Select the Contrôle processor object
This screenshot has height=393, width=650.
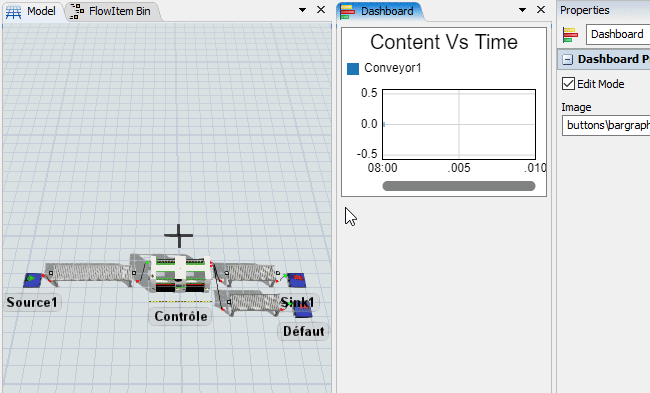(179, 274)
